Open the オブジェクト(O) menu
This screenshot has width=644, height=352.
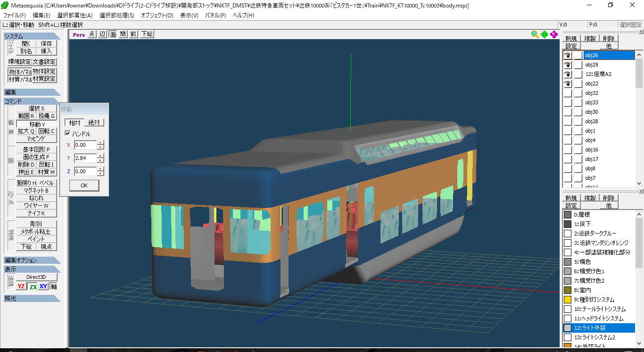[x=157, y=16]
